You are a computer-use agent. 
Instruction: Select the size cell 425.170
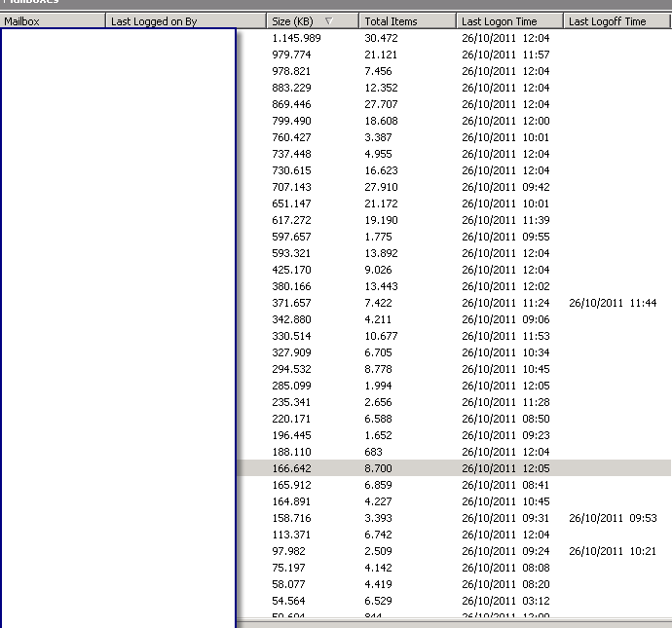(291, 270)
